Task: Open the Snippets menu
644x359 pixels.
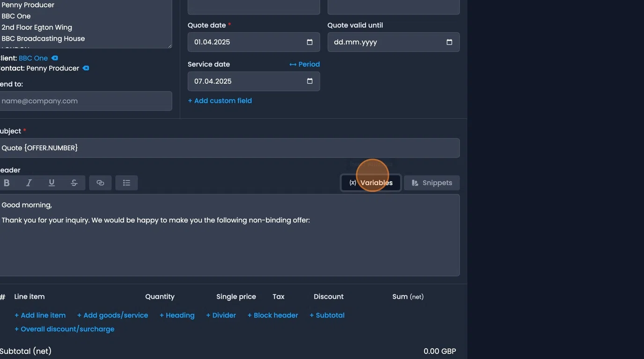Action: (x=432, y=183)
